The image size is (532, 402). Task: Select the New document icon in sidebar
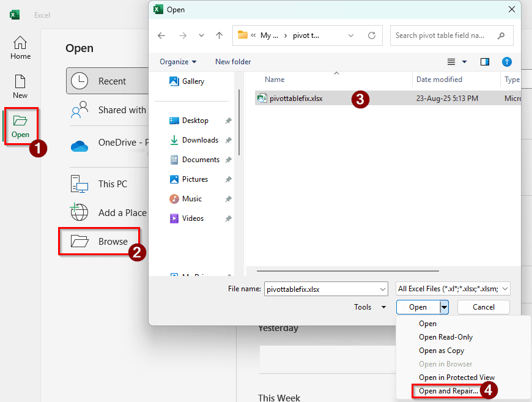(20, 87)
